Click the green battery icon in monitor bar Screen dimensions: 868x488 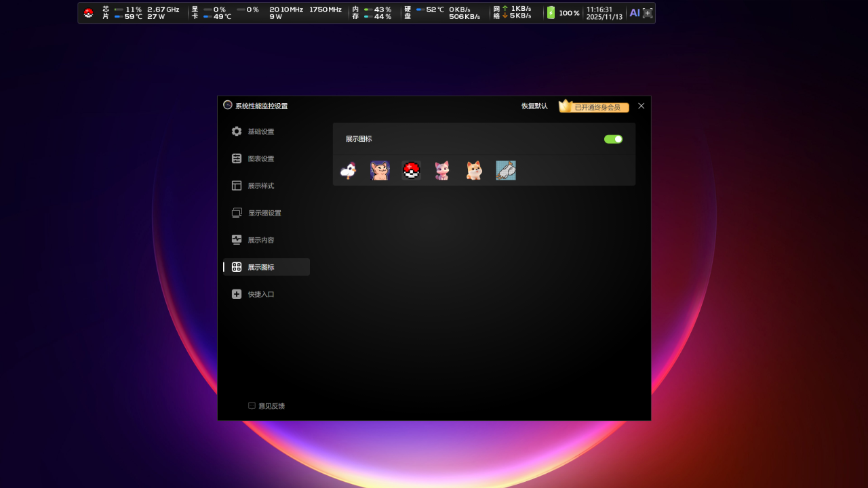pos(551,13)
